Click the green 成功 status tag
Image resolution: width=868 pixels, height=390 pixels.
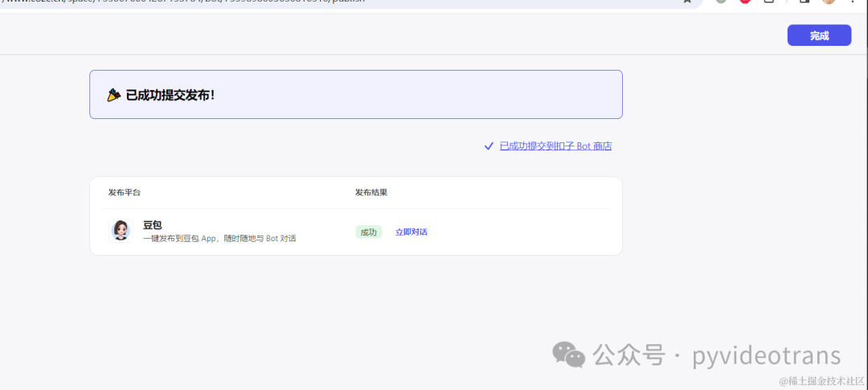click(x=368, y=232)
